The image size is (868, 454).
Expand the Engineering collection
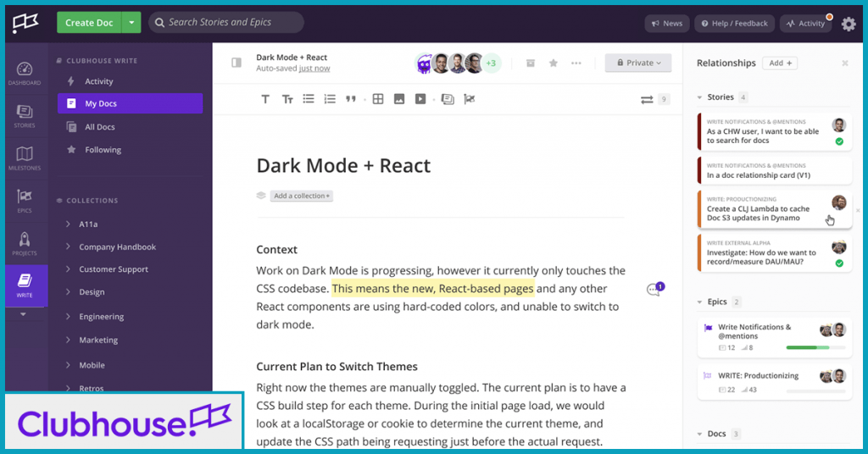(x=68, y=316)
